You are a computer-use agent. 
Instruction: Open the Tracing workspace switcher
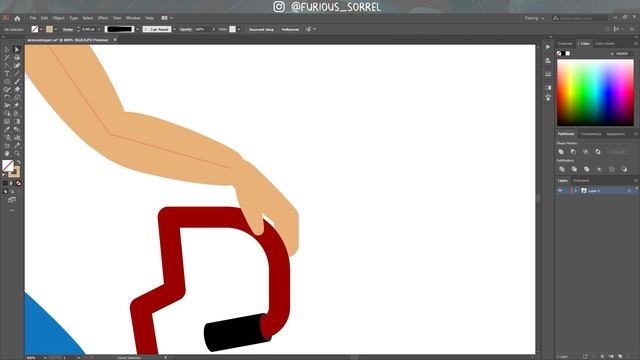pyautogui.click(x=534, y=18)
